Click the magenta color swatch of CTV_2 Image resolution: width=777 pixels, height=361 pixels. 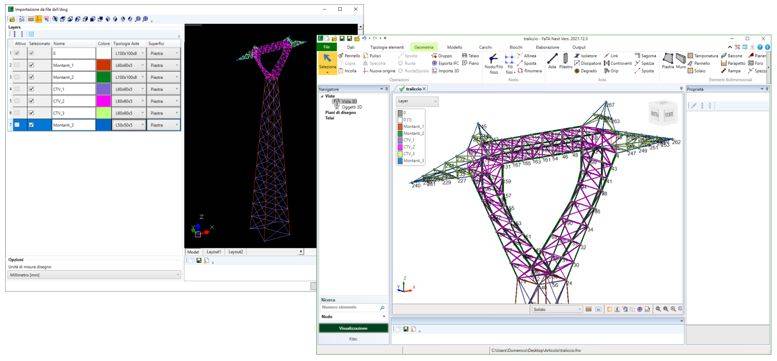pyautogui.click(x=104, y=101)
